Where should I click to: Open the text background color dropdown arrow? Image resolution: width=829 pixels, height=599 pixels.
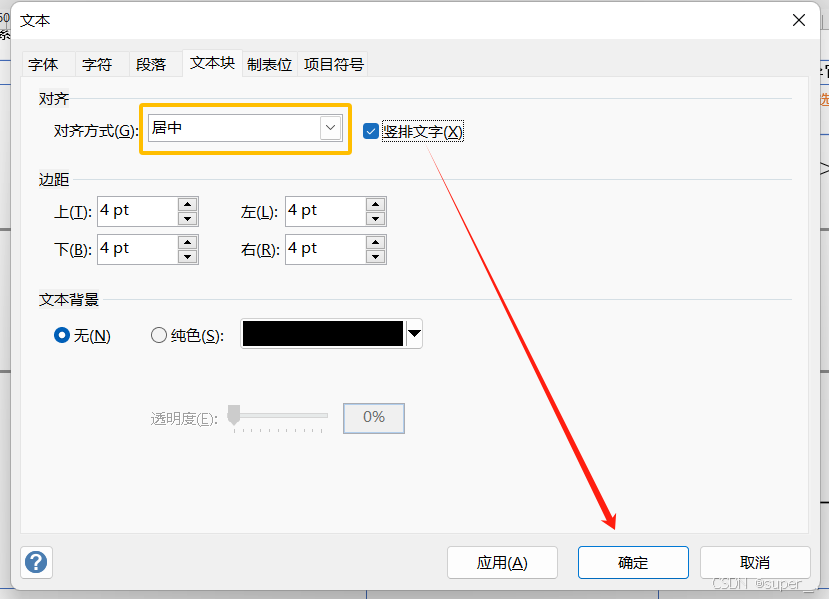413,334
